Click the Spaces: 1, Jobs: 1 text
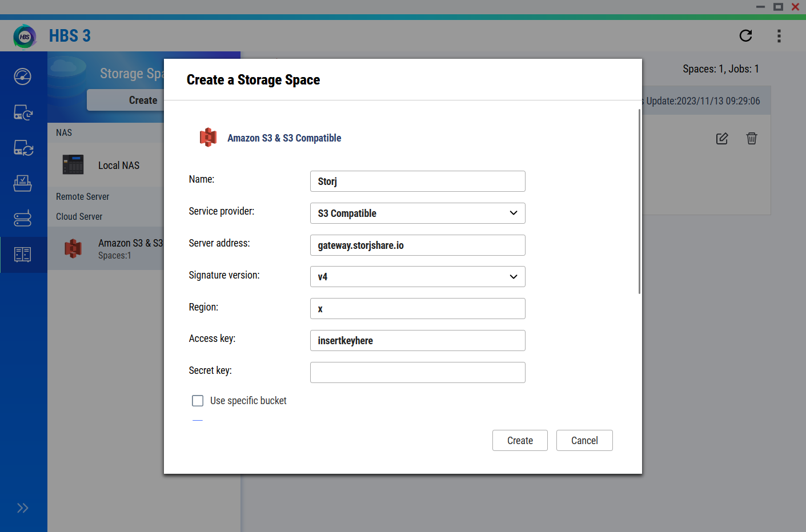 (x=721, y=69)
